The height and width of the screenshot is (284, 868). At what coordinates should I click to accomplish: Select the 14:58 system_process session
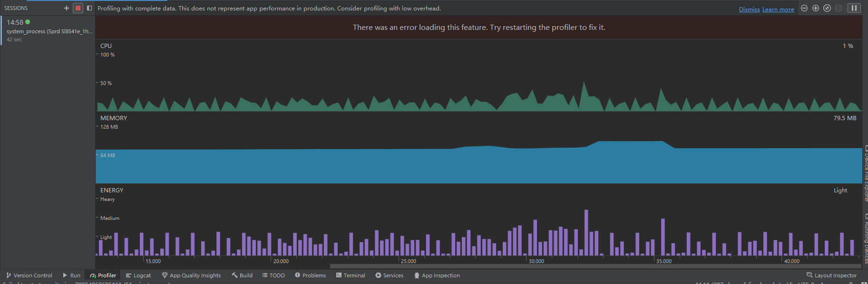coord(48,30)
